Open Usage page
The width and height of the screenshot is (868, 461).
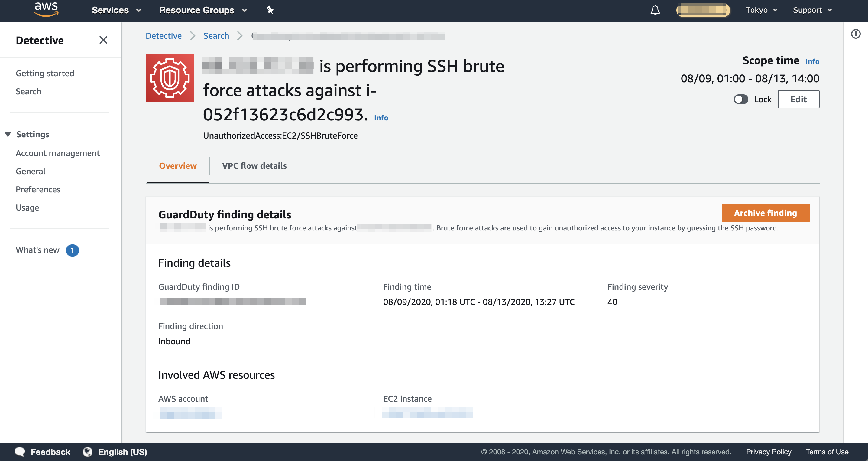click(x=27, y=208)
